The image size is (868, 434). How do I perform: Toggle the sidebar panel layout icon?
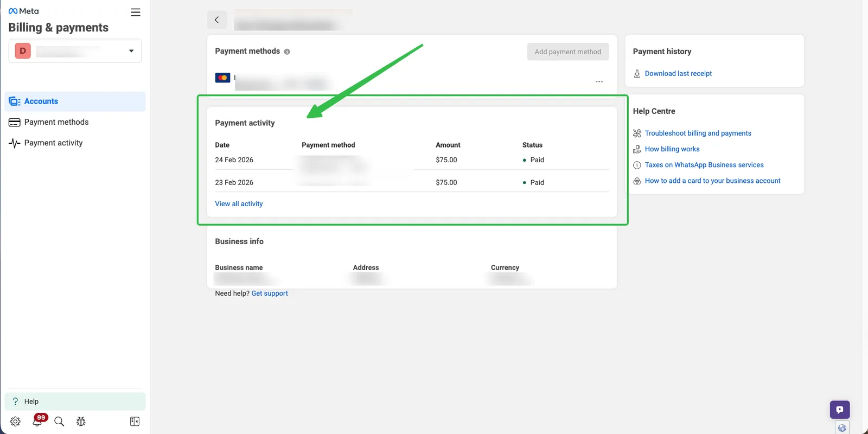[x=135, y=422]
